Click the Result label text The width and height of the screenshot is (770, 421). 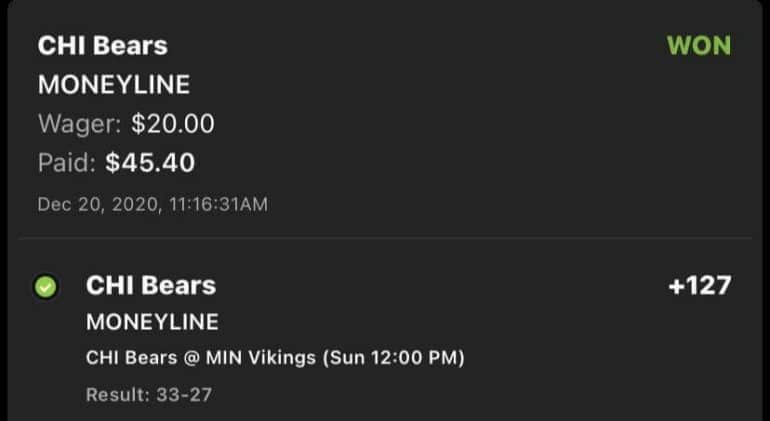click(116, 395)
